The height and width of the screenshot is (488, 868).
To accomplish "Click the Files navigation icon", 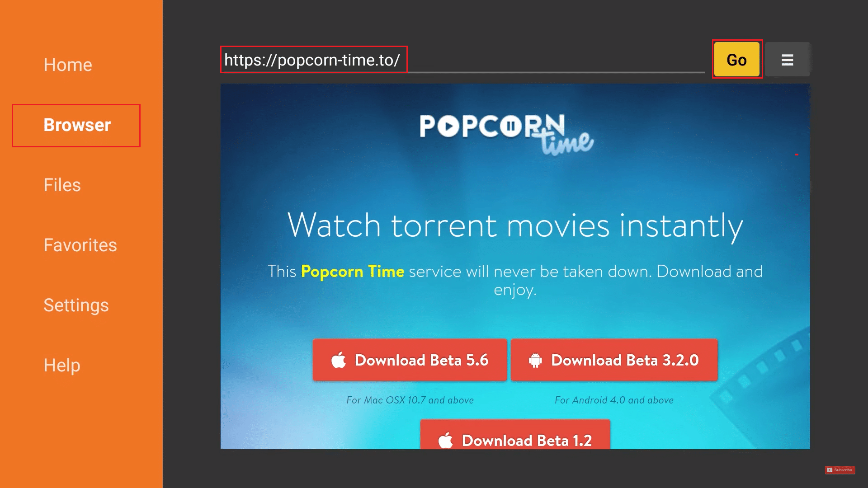I will pyautogui.click(x=62, y=185).
